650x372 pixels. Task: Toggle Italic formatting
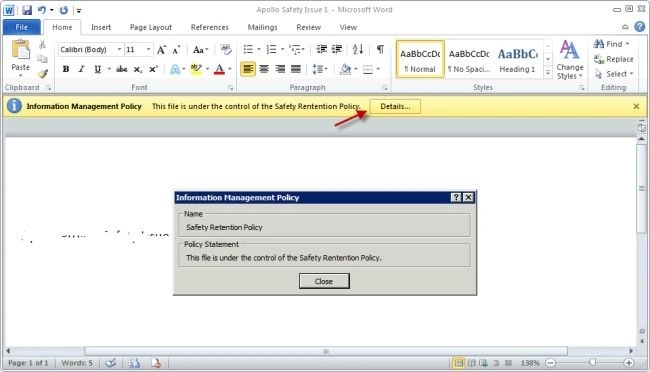point(81,69)
